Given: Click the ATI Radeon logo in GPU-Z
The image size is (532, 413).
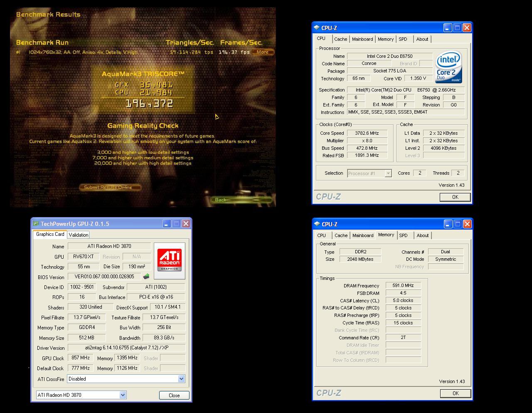Looking at the screenshot, I should click(170, 261).
